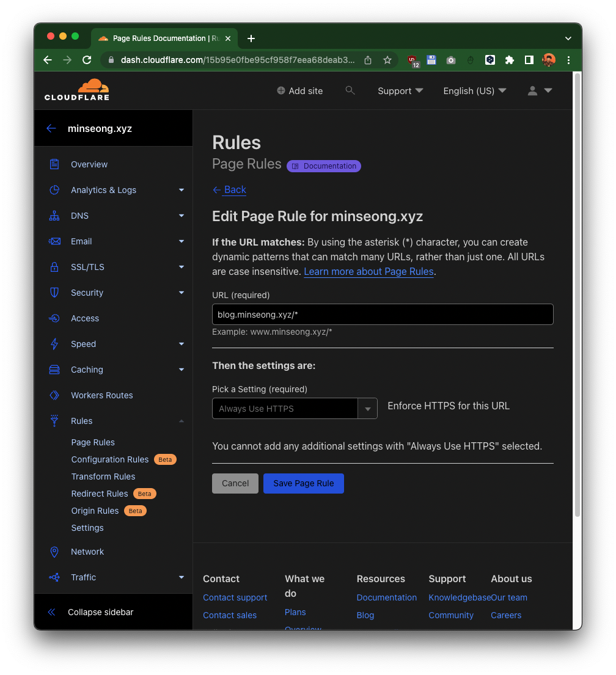
Task: Open Contact sales footer link
Action: click(x=230, y=615)
